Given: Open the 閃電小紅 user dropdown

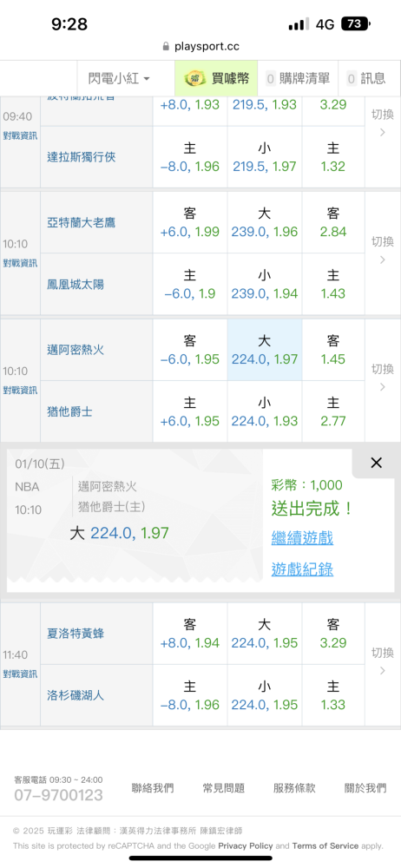Looking at the screenshot, I should (120, 79).
